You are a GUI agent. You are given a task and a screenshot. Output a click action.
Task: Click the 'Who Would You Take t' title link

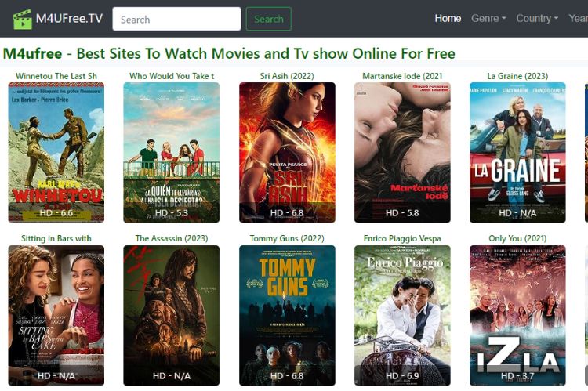[172, 76]
